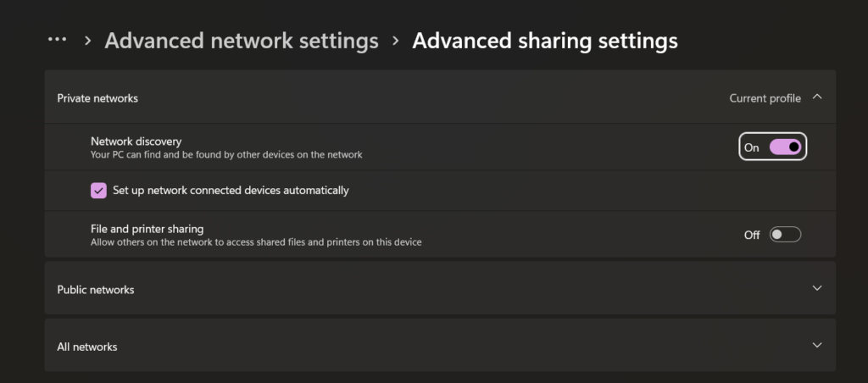Click the All networks section label
This screenshot has width=868, height=383.
click(x=87, y=347)
